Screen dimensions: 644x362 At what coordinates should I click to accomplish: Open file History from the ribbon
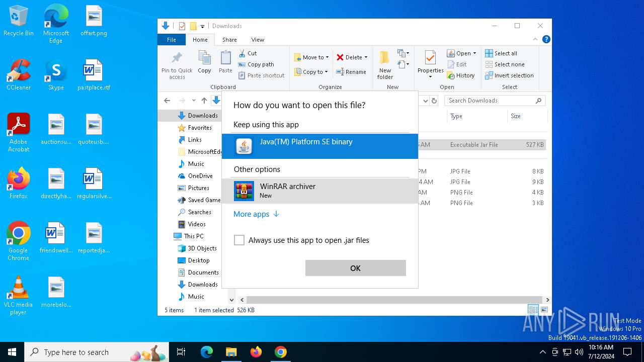coord(461,75)
